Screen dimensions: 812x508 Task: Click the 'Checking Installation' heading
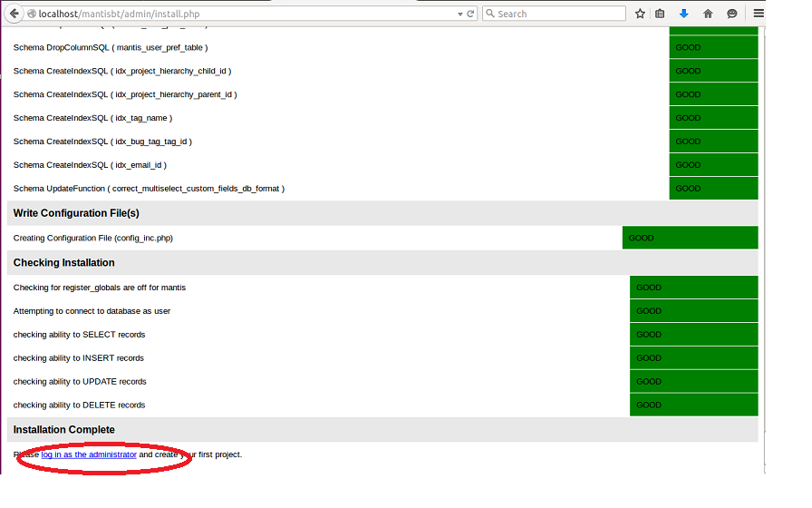[64, 263]
